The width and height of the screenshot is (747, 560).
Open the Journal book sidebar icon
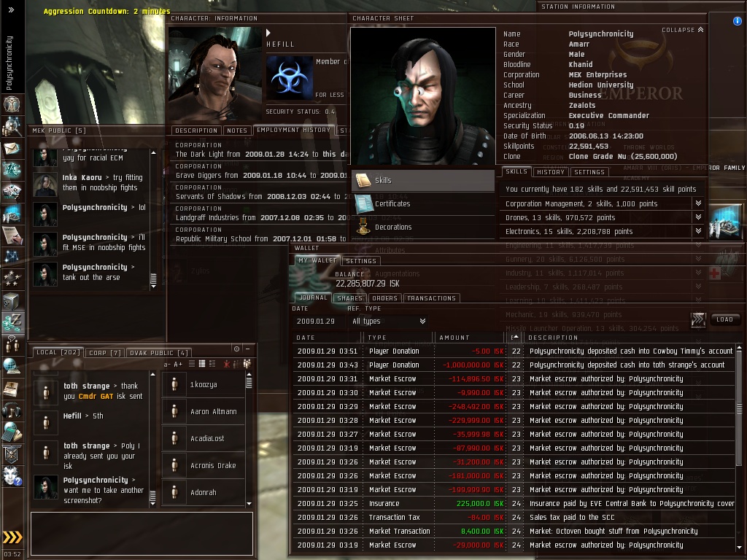click(x=12, y=388)
